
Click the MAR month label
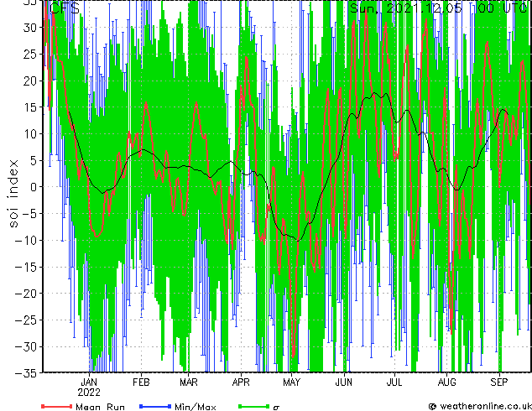[189, 382]
